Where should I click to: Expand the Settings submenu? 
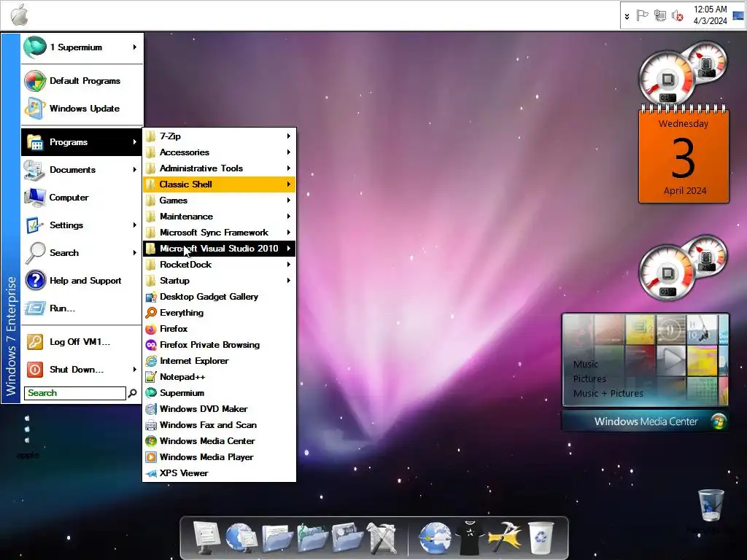(82, 225)
